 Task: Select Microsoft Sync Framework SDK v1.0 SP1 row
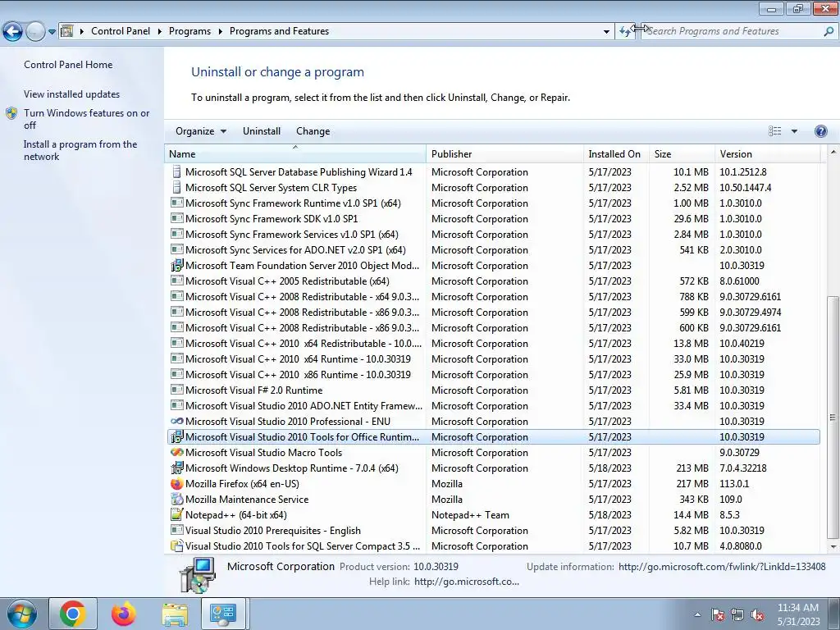coord(493,218)
